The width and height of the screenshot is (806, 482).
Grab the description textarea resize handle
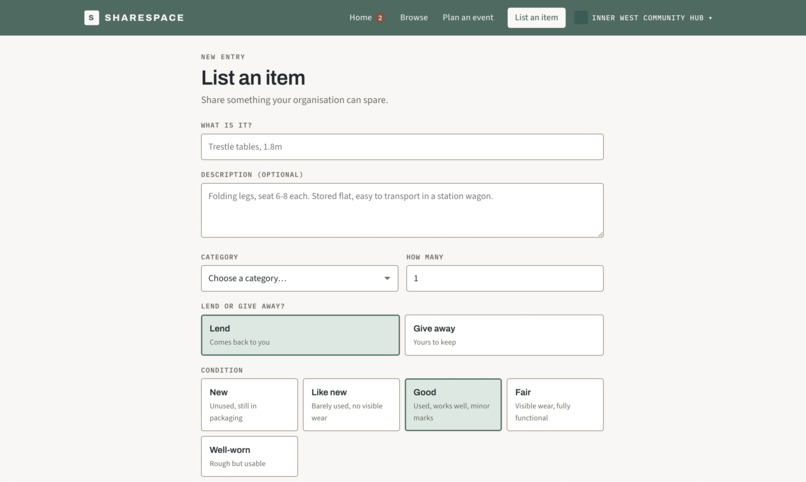600,234
